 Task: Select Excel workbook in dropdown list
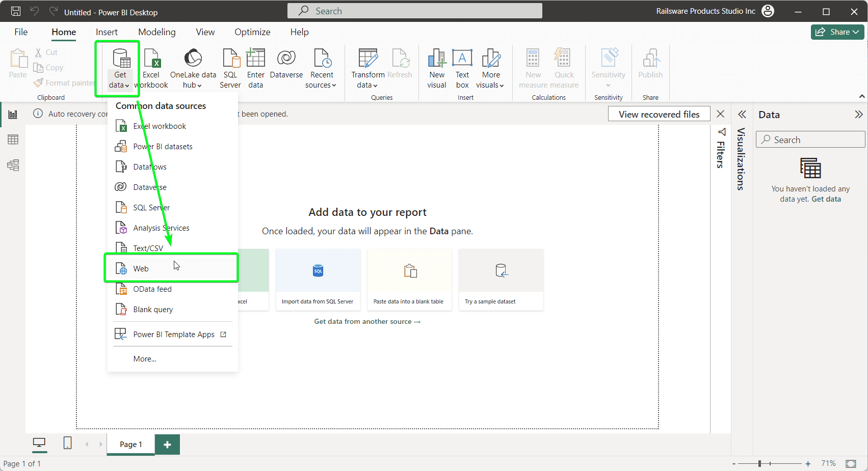tap(173, 126)
